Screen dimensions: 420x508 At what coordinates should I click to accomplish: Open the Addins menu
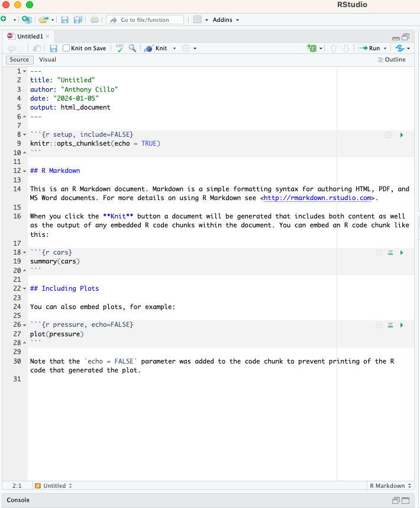click(x=226, y=20)
